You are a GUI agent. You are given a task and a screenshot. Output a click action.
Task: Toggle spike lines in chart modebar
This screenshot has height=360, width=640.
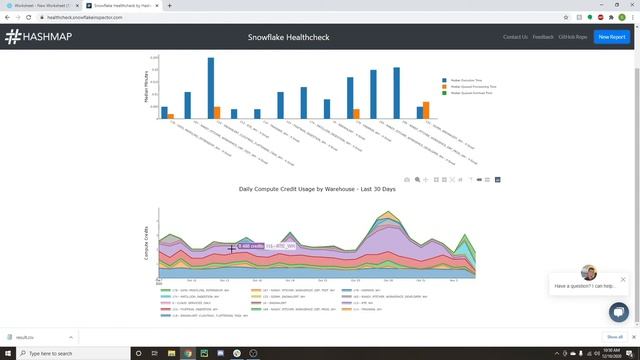click(470, 180)
